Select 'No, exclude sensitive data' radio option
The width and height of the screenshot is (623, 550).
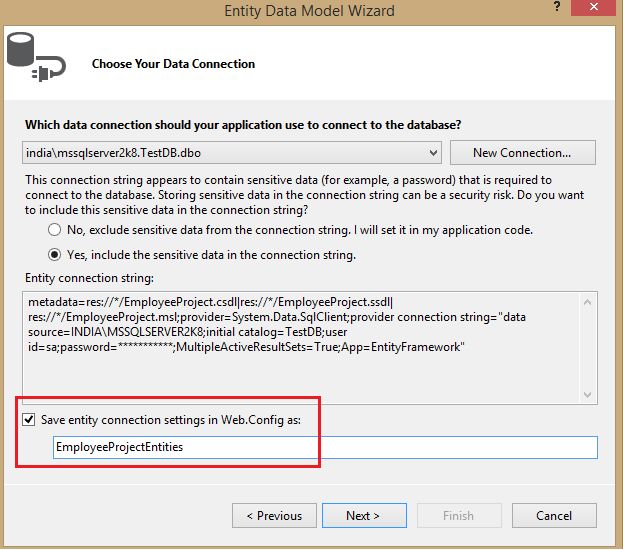[54, 230]
